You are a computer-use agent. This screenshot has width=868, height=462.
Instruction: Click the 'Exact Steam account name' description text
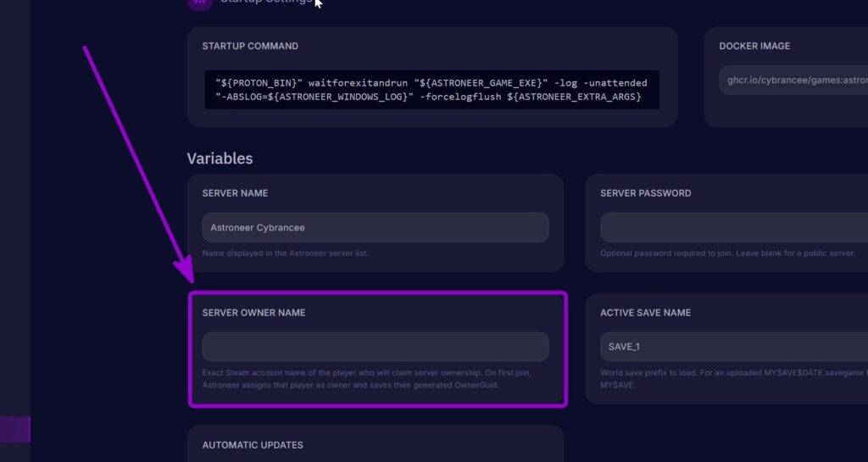point(366,379)
